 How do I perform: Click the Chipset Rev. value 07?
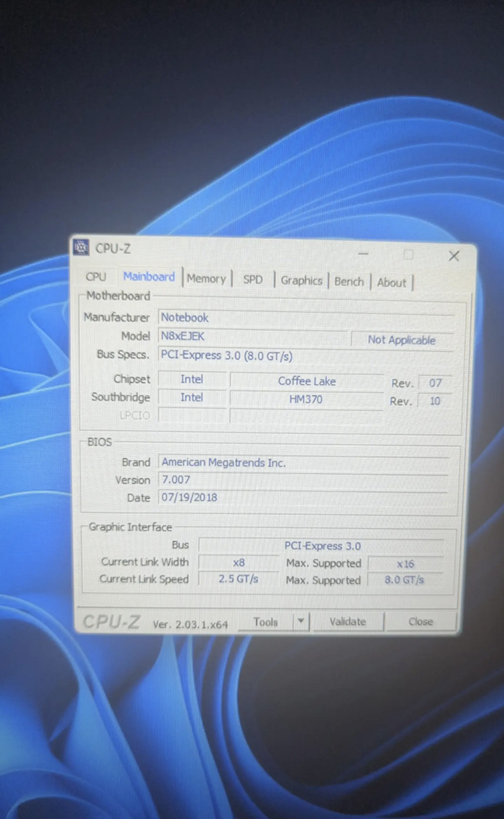click(435, 383)
